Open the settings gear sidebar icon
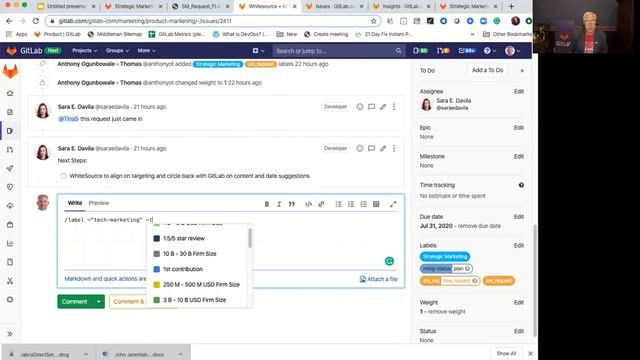 (x=10, y=300)
